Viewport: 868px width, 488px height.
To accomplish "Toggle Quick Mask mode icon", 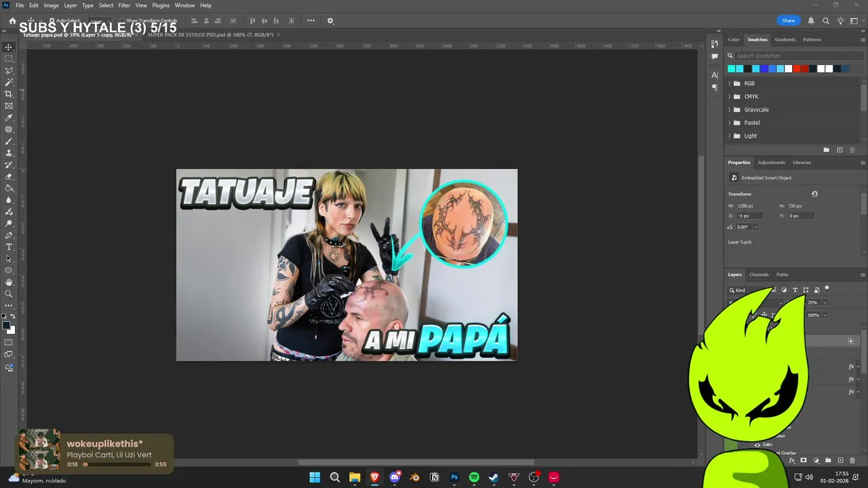I will click(x=9, y=342).
